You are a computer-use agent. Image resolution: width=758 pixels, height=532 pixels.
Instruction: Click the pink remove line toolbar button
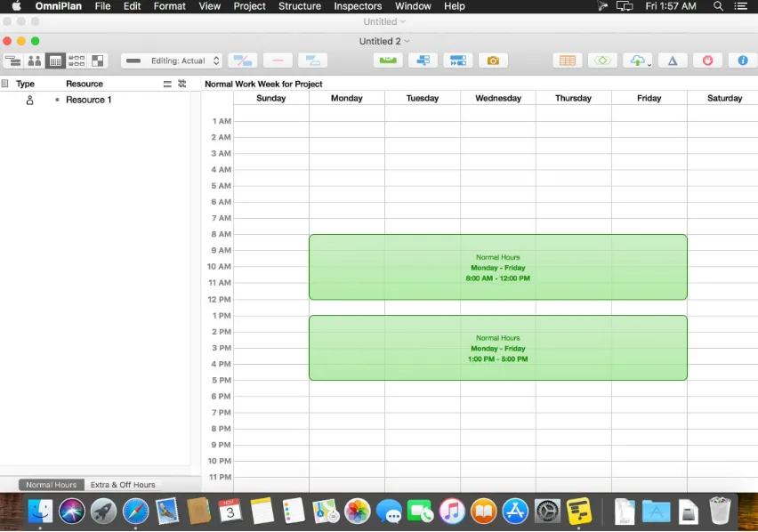click(x=278, y=60)
